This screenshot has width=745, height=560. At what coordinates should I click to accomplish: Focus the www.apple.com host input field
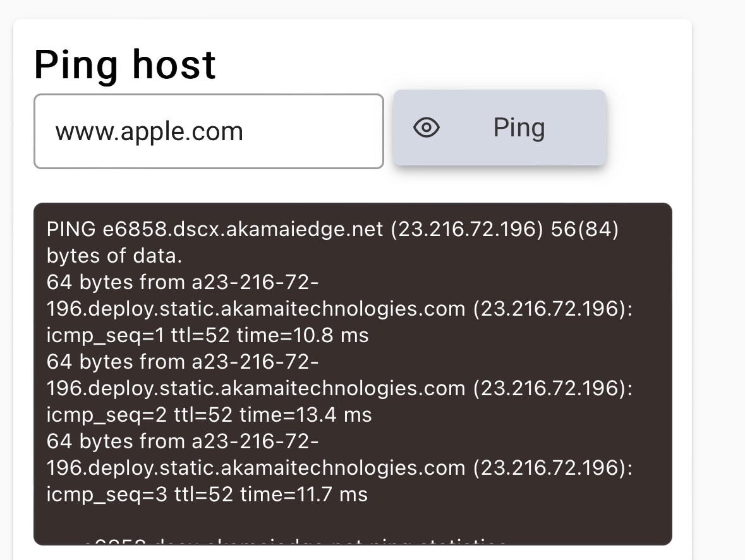coord(209,131)
